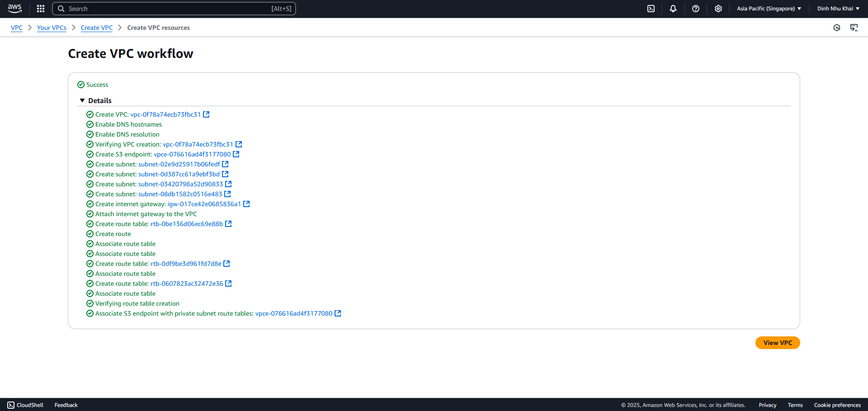Open route table rtb-0607823ac32472e36 link
The height and width of the screenshot is (411, 868).
187,283
